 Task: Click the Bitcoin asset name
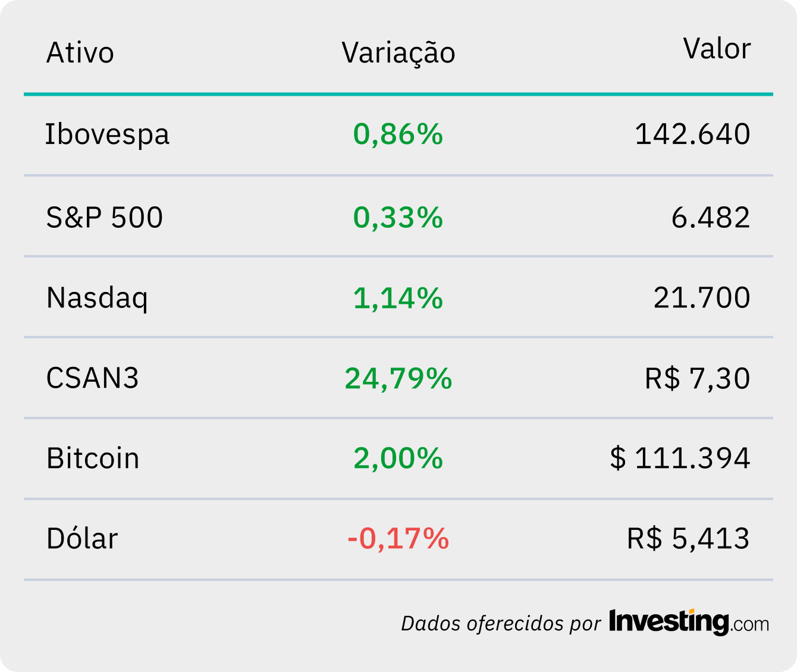93,459
